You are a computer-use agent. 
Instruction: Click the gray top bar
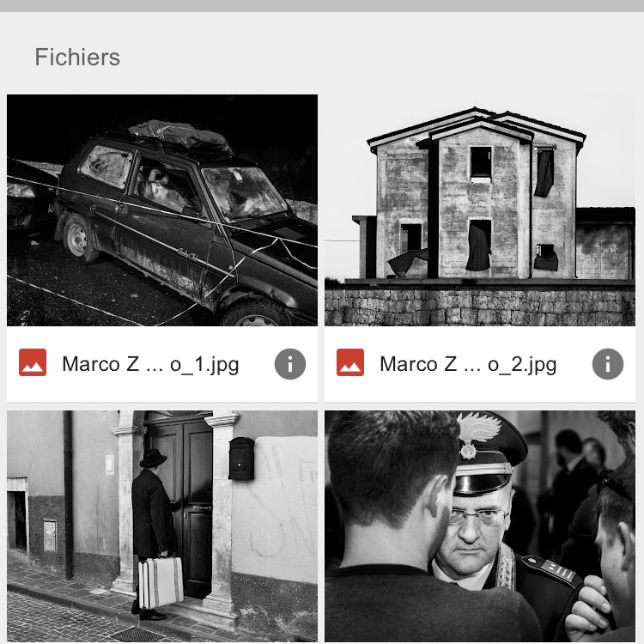(x=322, y=6)
